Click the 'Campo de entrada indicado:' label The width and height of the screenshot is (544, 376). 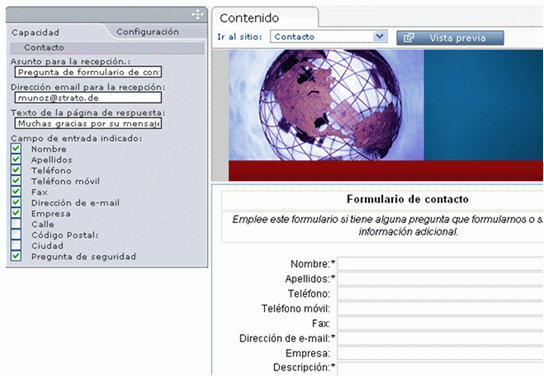[76, 138]
